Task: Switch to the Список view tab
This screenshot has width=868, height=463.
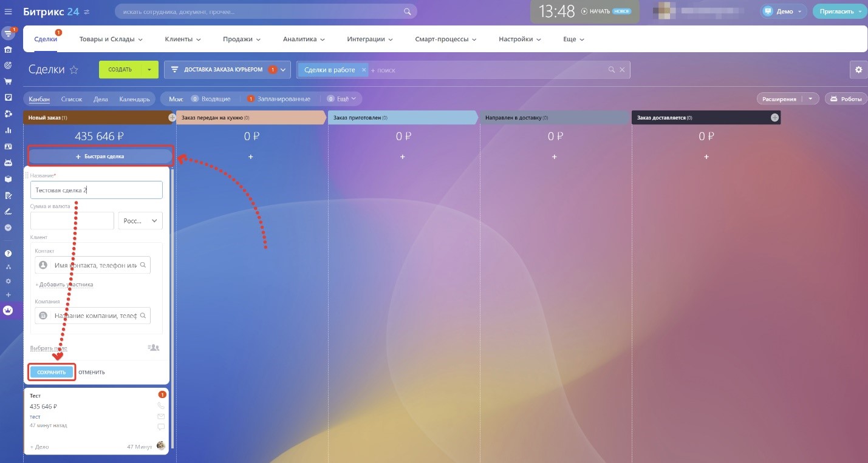Action: click(x=72, y=99)
